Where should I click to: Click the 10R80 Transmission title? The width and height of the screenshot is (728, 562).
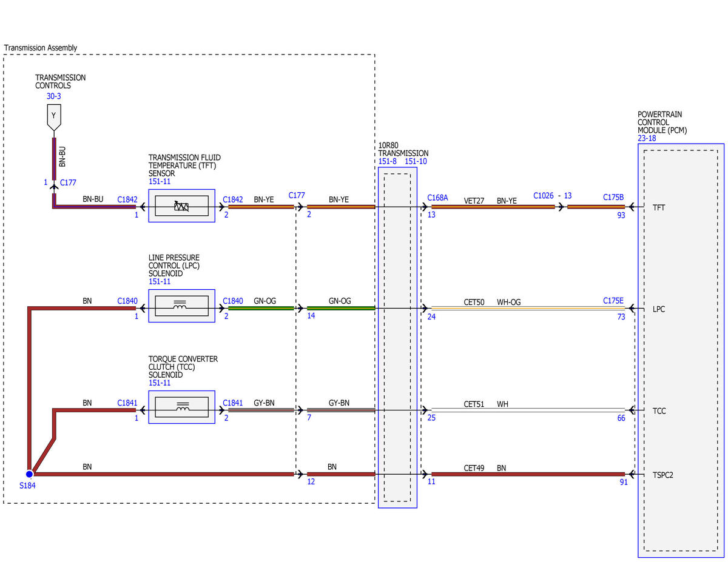[x=403, y=149]
